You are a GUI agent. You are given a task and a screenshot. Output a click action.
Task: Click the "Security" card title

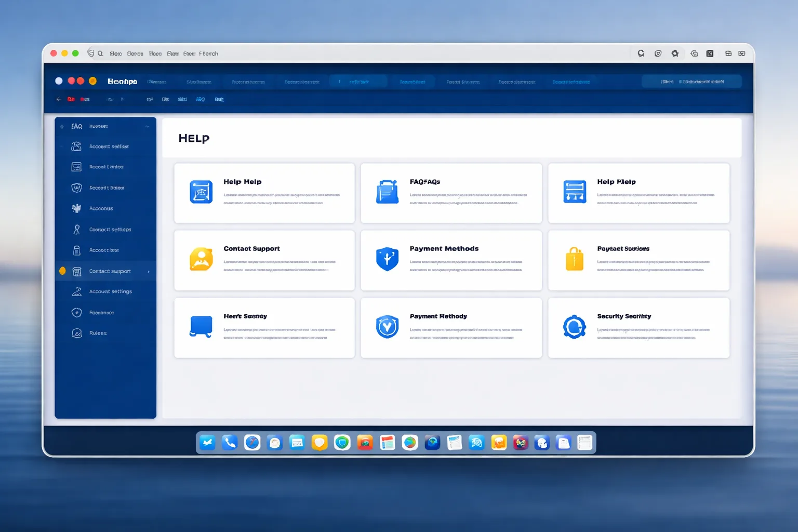point(624,316)
